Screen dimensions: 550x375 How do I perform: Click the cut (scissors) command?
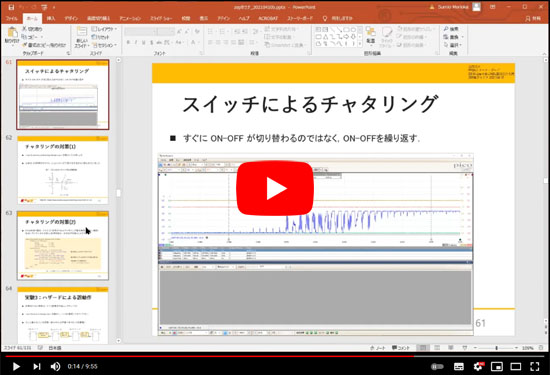coord(32,28)
